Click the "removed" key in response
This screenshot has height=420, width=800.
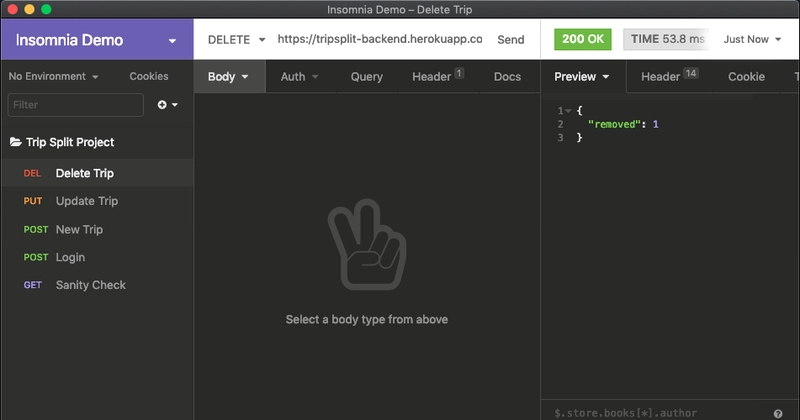coord(614,124)
